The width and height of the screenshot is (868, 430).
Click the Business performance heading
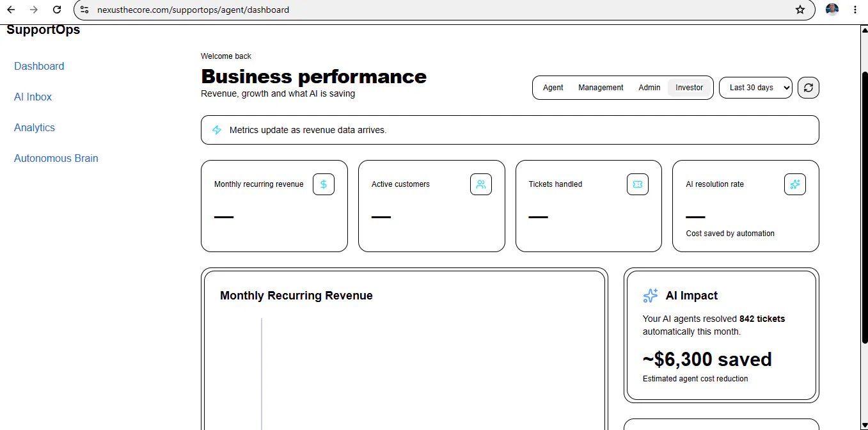click(x=314, y=77)
